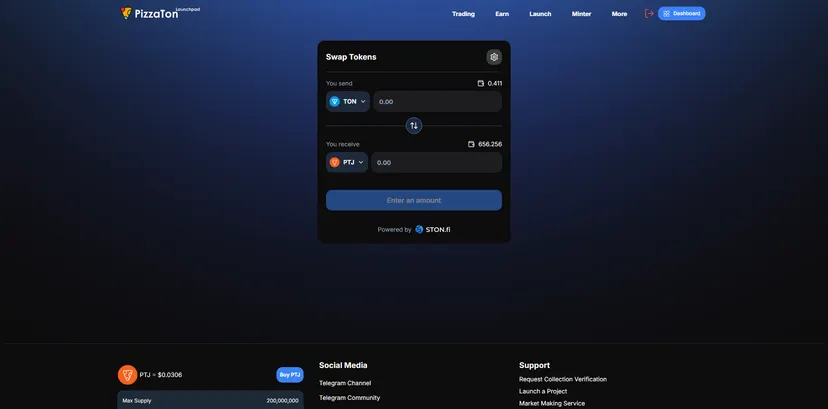Open Request Collection Verification link
The image size is (828, 409).
(562, 379)
